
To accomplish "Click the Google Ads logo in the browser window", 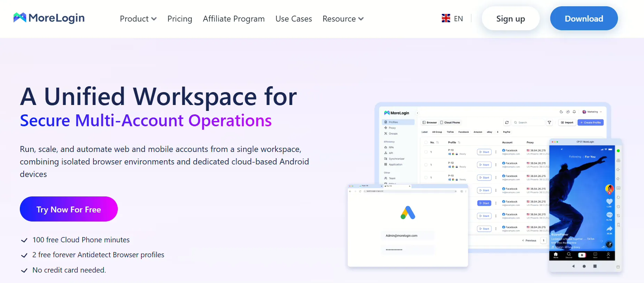I will coord(408,212).
